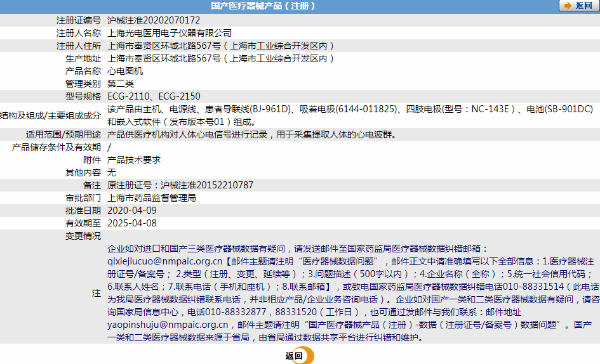Screen dimensions: 600x364
Task: Click composition text starting 该产品由主机
Action: pyautogui.click(x=350, y=115)
